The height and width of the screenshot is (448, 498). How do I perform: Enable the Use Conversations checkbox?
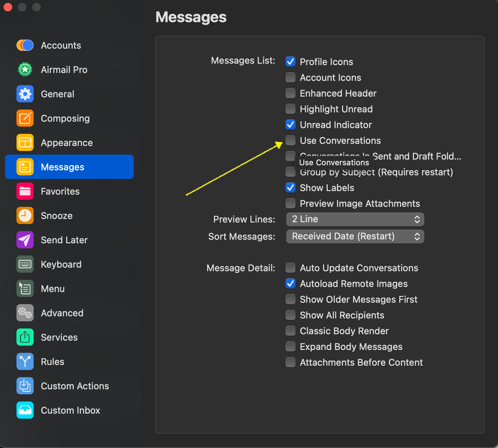pyautogui.click(x=290, y=141)
